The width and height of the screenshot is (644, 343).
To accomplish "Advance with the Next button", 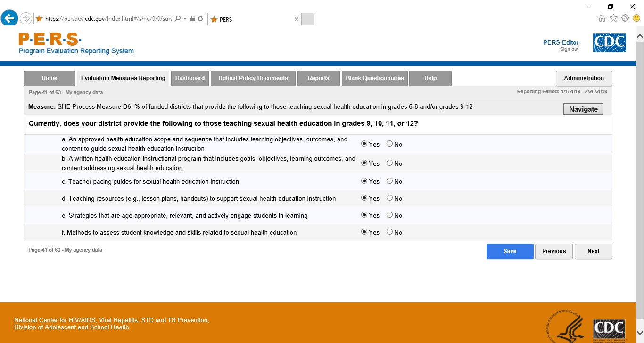I will coord(594,251).
